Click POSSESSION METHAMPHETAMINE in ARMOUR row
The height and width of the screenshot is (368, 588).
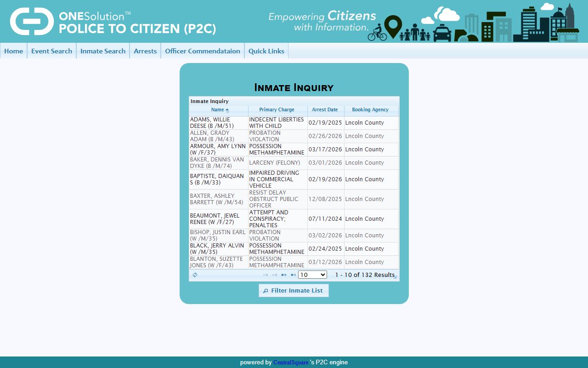click(277, 149)
